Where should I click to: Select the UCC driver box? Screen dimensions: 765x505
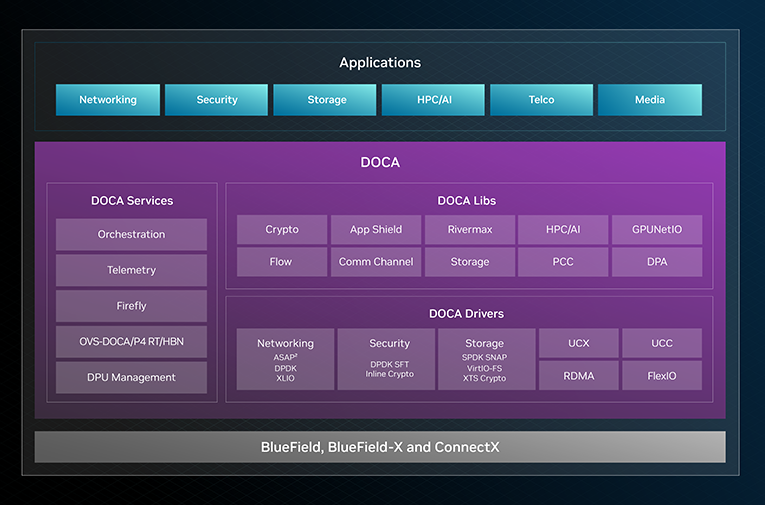[662, 343]
